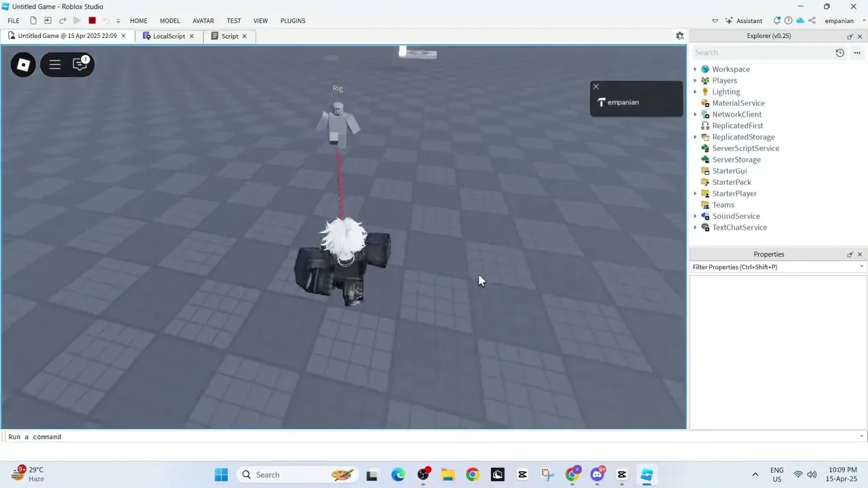Screen dimensions: 868x488
Task: Switch to the AVATAR ribbon tab
Action: coord(203,21)
